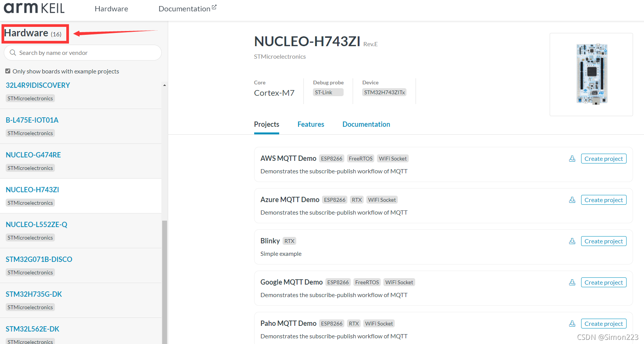Create project for Paho MQTT Demo

click(x=603, y=324)
